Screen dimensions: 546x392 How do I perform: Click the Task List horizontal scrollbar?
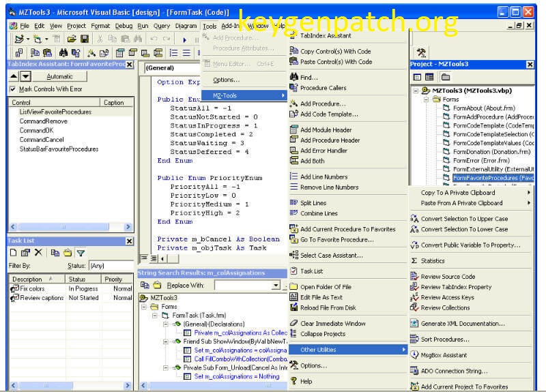tap(70, 385)
